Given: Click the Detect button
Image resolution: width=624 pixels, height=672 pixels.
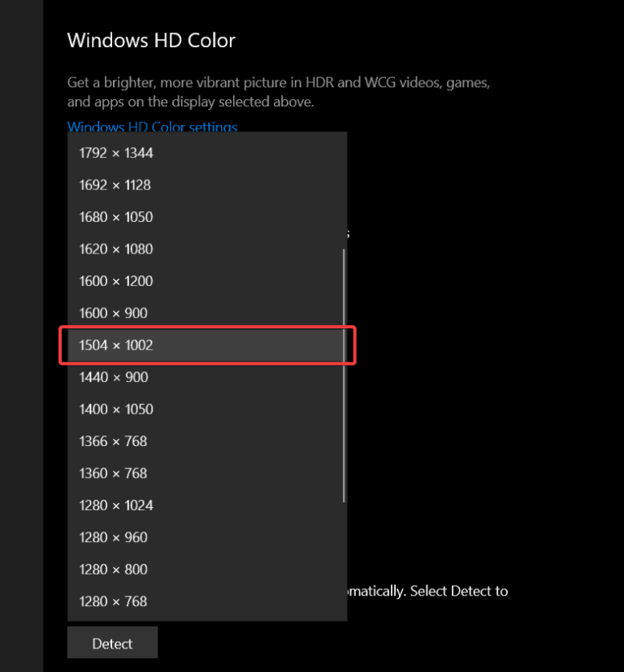Looking at the screenshot, I should (x=112, y=644).
